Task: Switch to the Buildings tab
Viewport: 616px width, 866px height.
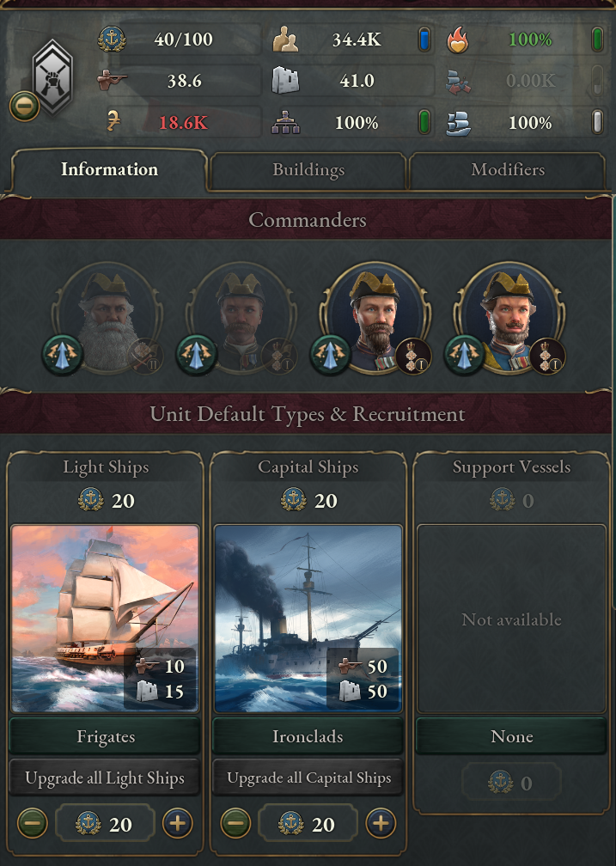Action: pos(308,170)
